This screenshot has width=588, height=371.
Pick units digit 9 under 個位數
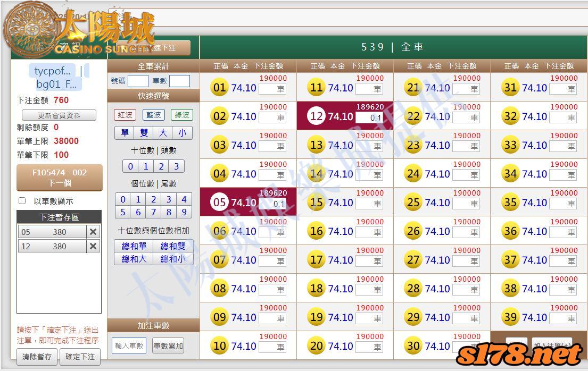coord(184,212)
